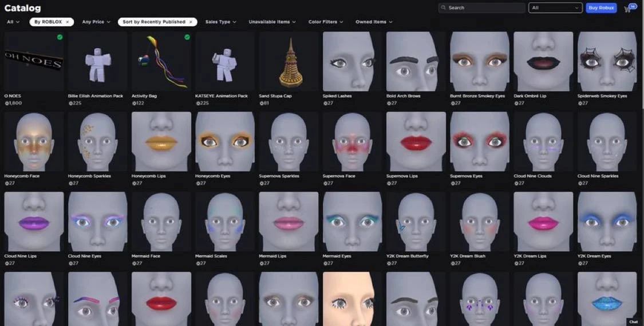
Task: Click the Sand Stupa Cap title link
Action: click(x=275, y=96)
